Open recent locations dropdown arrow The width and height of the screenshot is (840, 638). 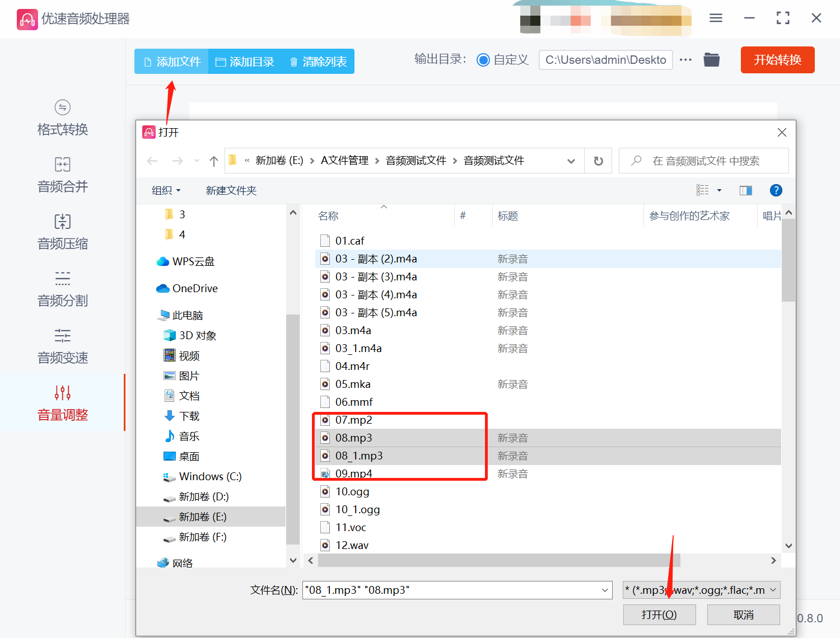[x=197, y=161]
